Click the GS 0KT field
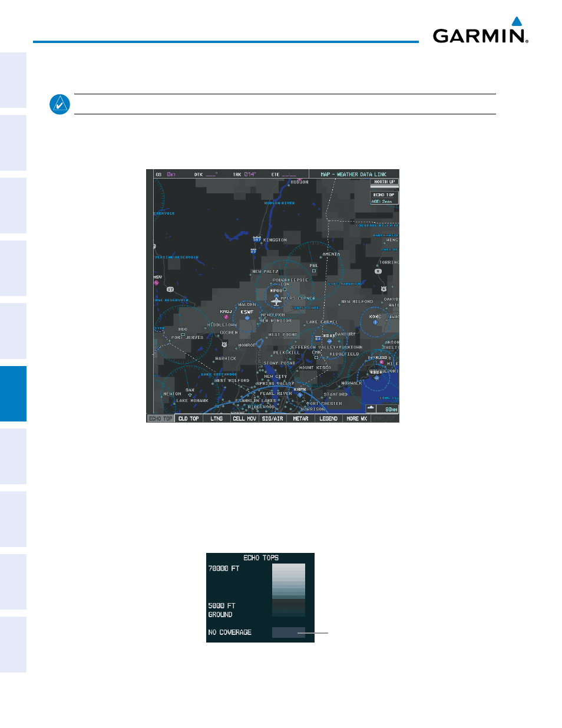This screenshot has width=562, height=728. [x=166, y=174]
